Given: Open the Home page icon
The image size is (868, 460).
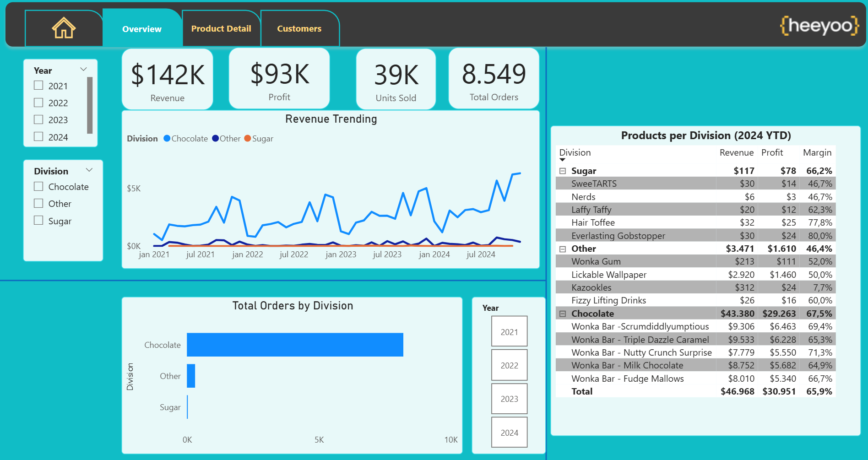Looking at the screenshot, I should tap(64, 27).
